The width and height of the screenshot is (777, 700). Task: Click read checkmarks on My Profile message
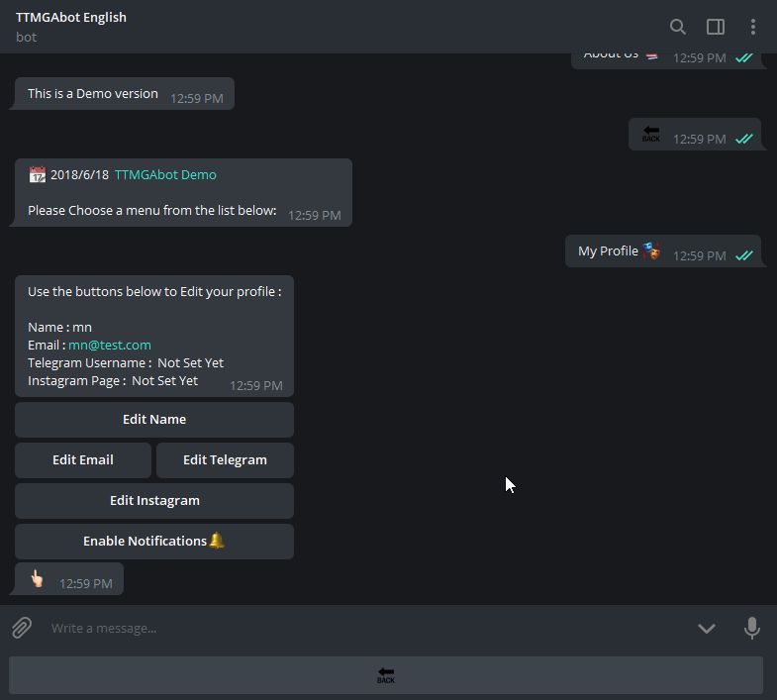pos(743,255)
